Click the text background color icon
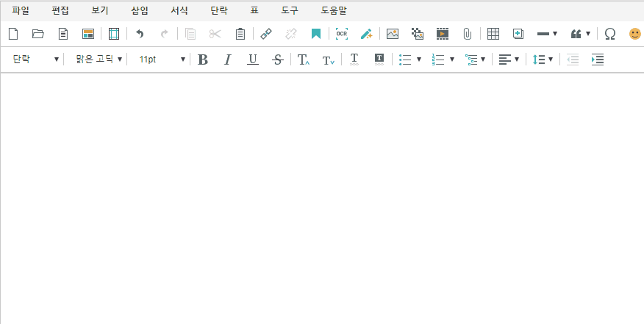Viewport: 644px width, 324px height. tap(379, 60)
